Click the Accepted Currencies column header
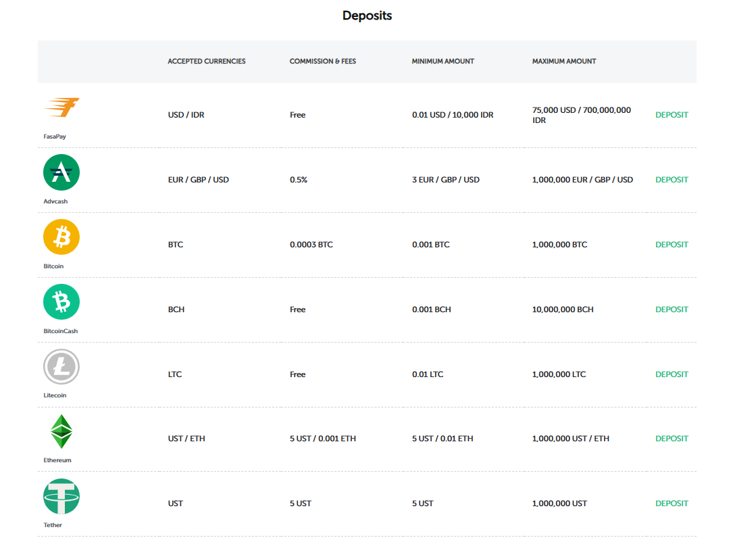 (x=207, y=61)
